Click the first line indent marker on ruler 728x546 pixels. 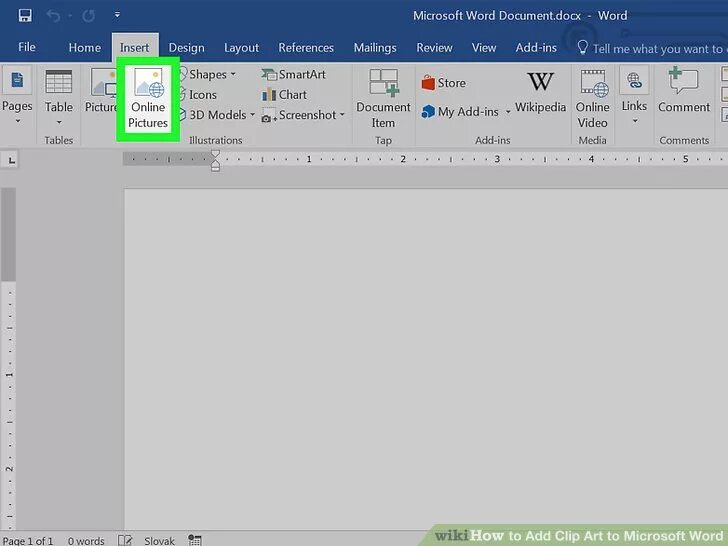click(215, 154)
